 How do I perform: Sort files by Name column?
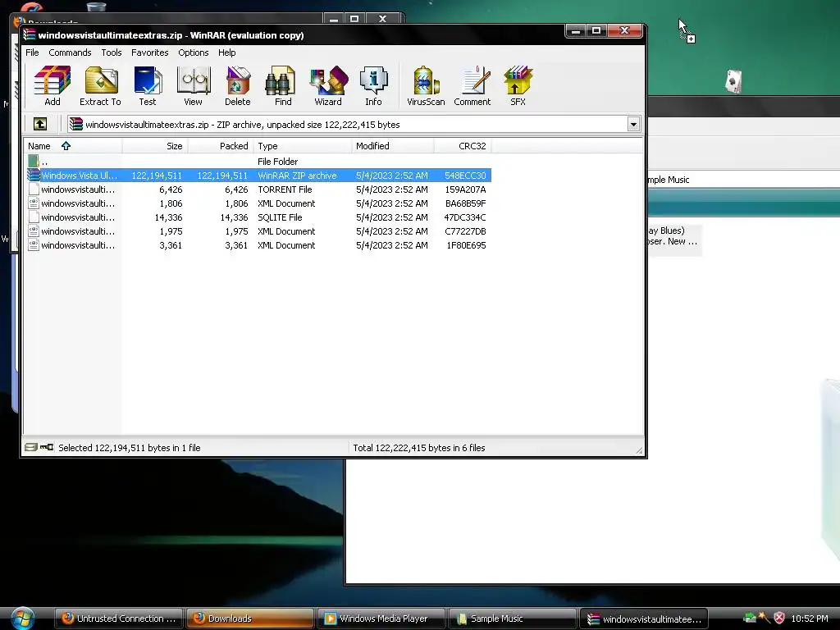coord(73,146)
